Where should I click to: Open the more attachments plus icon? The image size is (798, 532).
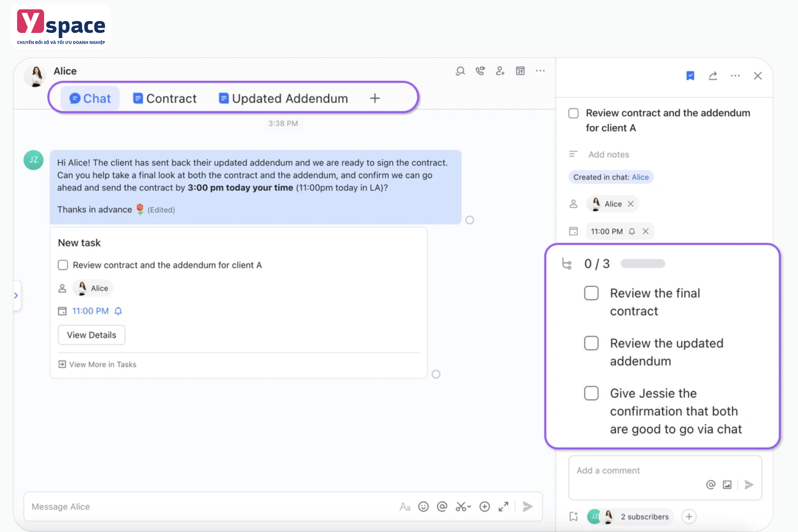coord(484,506)
